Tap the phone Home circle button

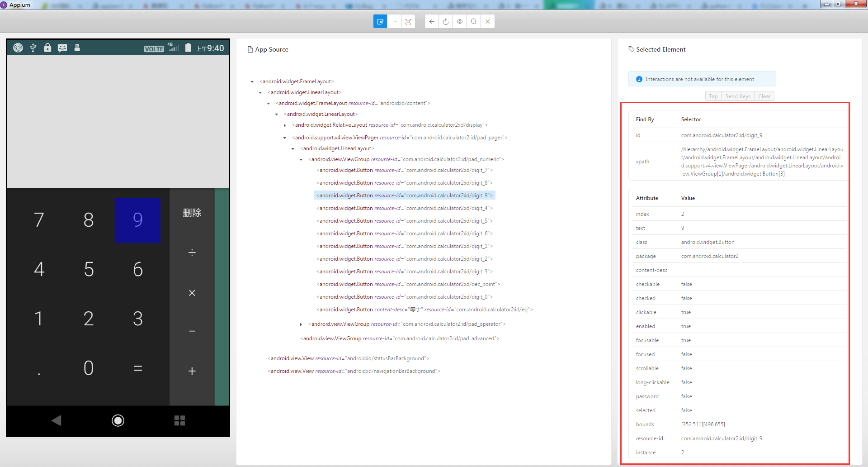118,420
